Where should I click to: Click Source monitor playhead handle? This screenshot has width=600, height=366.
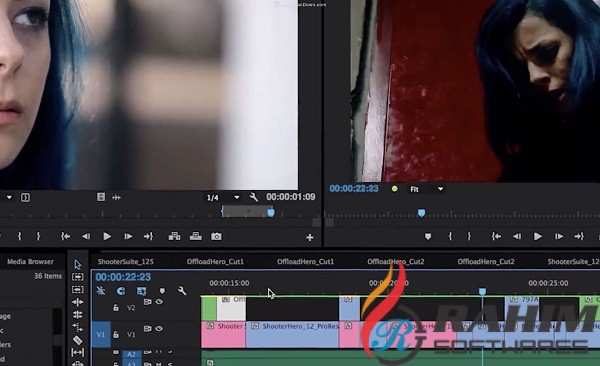click(x=271, y=212)
